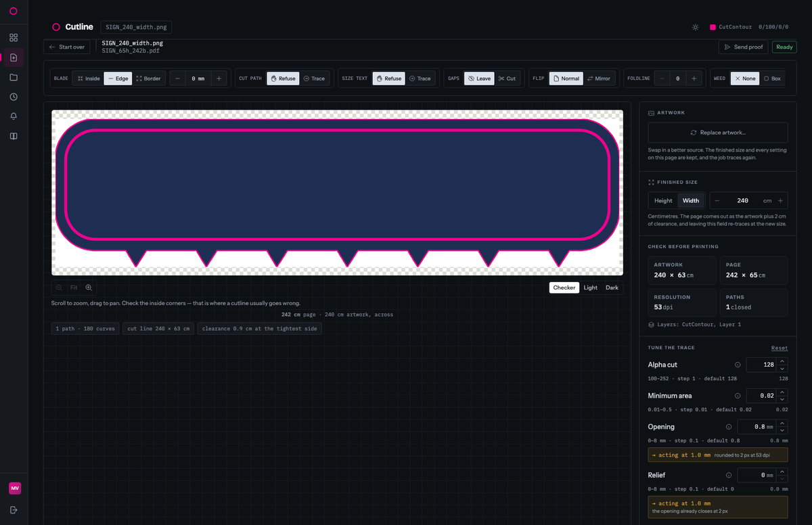The height and width of the screenshot is (525, 812).
Task: Decrease the Foldline count
Action: coord(662,78)
